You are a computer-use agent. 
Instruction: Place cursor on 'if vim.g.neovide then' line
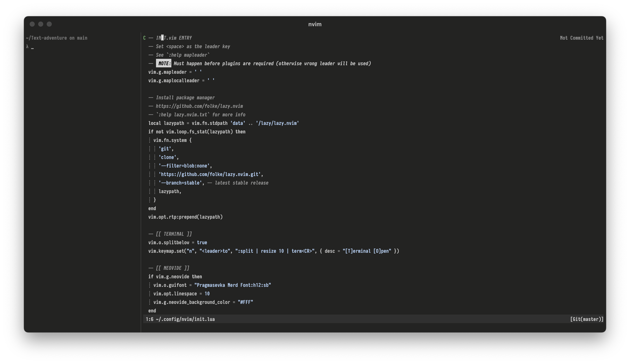(x=175, y=277)
